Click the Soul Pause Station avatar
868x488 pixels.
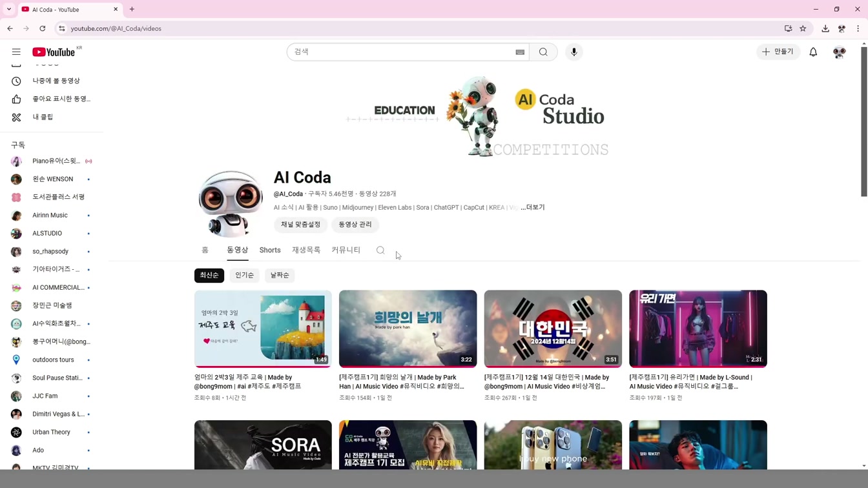pos(16,378)
